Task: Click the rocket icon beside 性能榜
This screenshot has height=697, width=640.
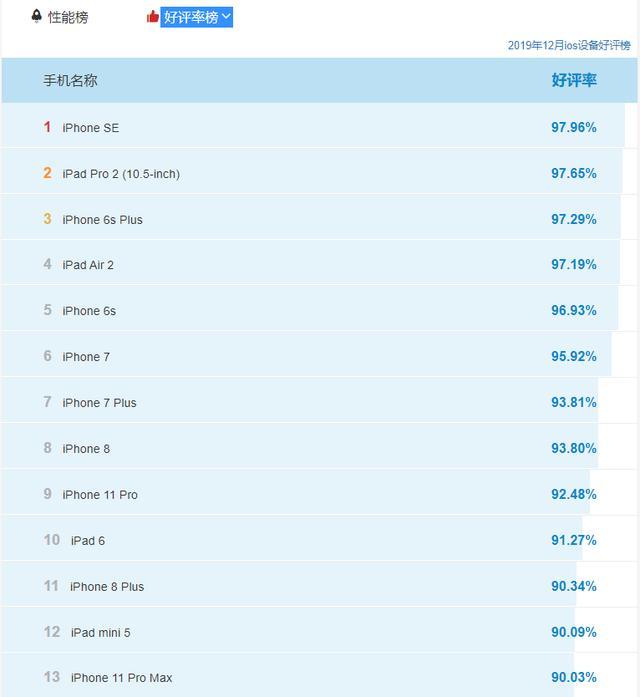Action: pyautogui.click(x=37, y=16)
